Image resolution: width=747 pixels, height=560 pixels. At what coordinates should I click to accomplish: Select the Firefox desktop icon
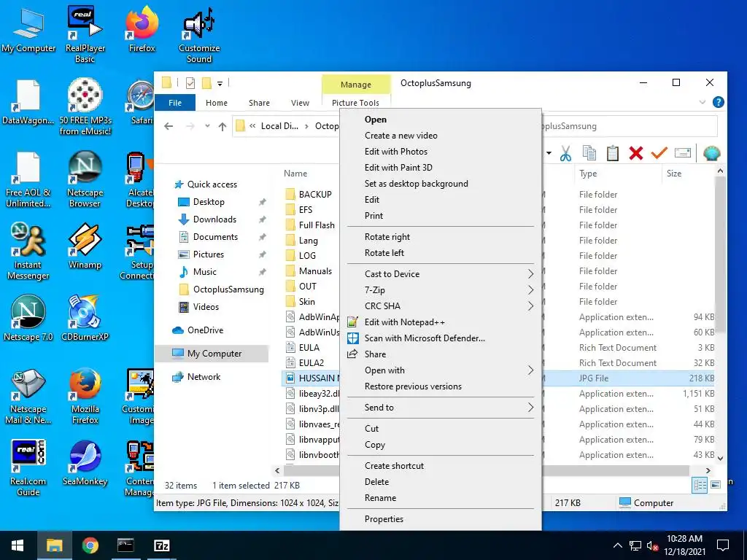click(142, 29)
